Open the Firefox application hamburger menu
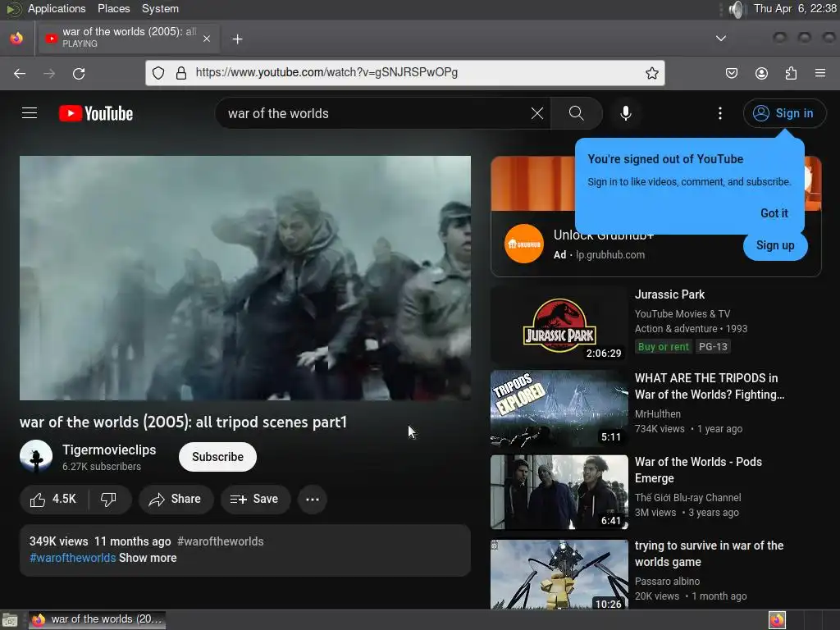 [820, 73]
